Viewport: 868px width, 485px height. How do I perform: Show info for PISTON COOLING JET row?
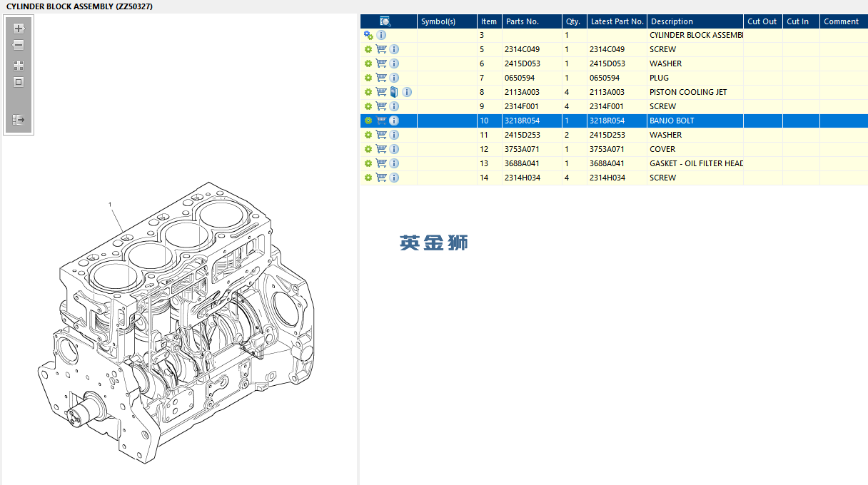pyautogui.click(x=407, y=92)
